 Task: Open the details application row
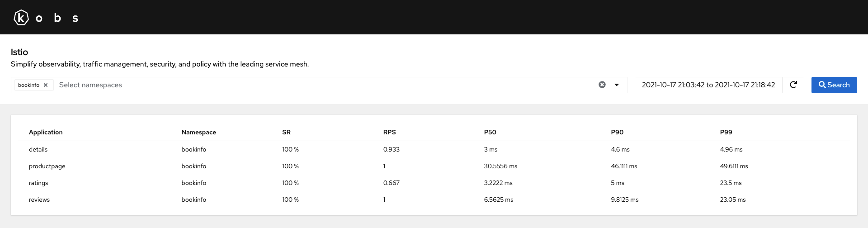click(x=434, y=149)
